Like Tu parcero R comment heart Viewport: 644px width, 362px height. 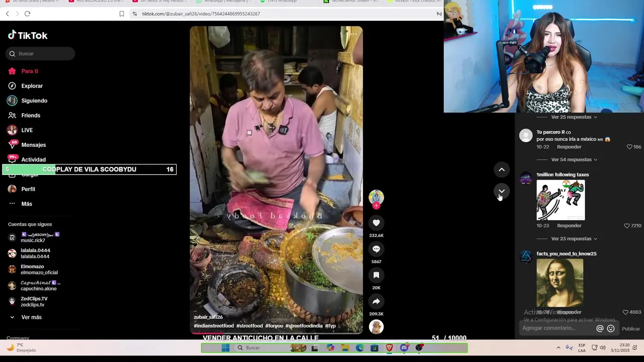[629, 147]
